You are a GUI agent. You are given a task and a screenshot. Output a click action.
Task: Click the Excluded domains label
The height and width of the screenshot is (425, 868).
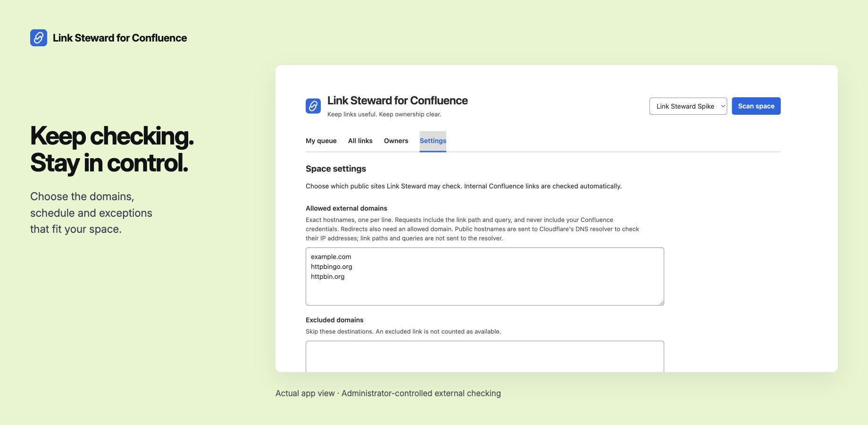tap(334, 320)
